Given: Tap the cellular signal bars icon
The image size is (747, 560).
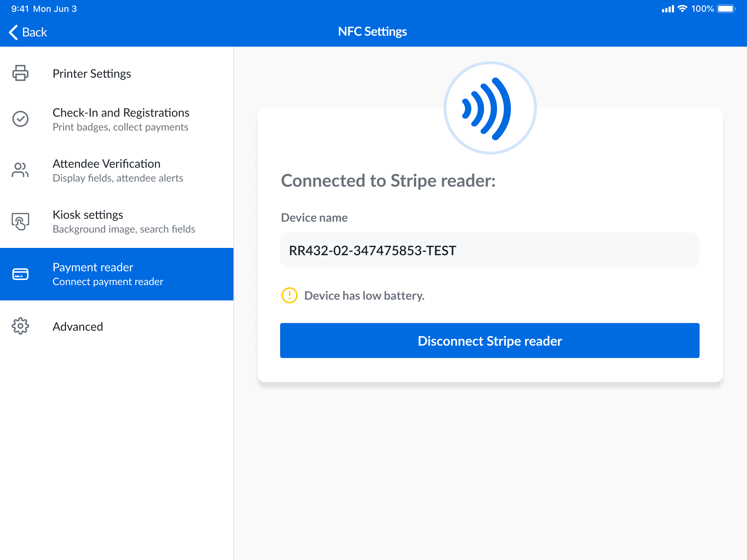Looking at the screenshot, I should (668, 9).
